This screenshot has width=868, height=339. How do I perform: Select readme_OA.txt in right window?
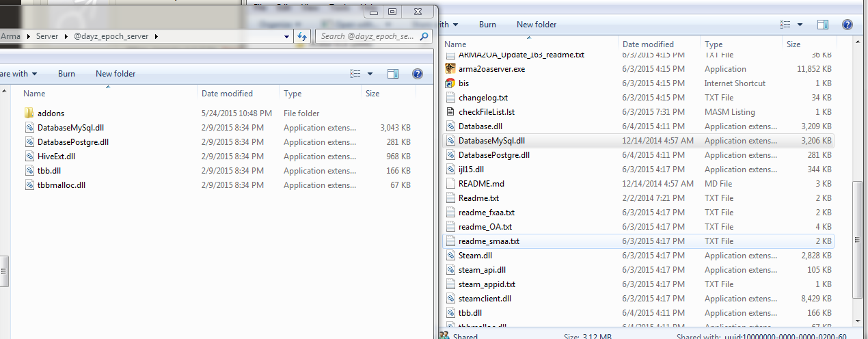[x=638, y=227]
